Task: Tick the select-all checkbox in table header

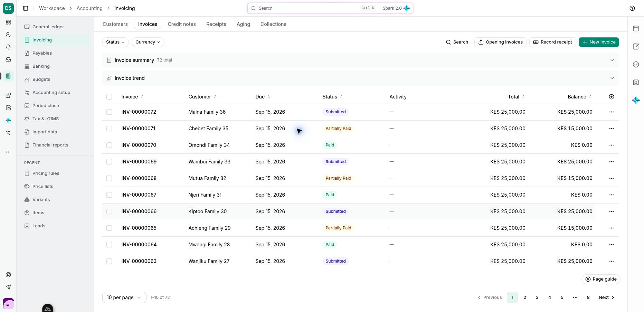Action: click(109, 97)
